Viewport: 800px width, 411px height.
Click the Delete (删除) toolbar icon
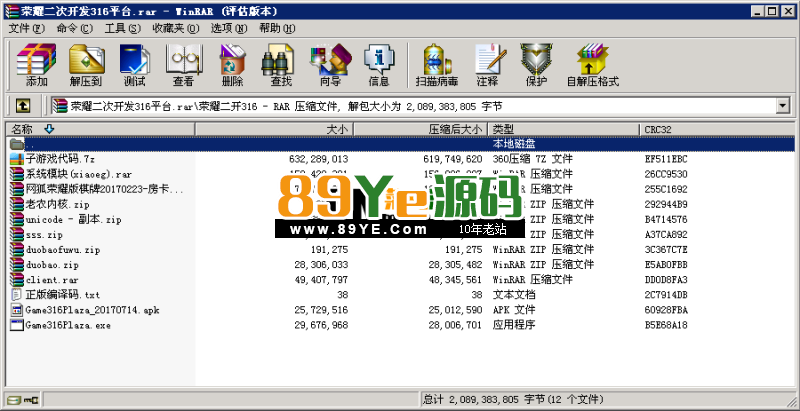[x=233, y=65]
